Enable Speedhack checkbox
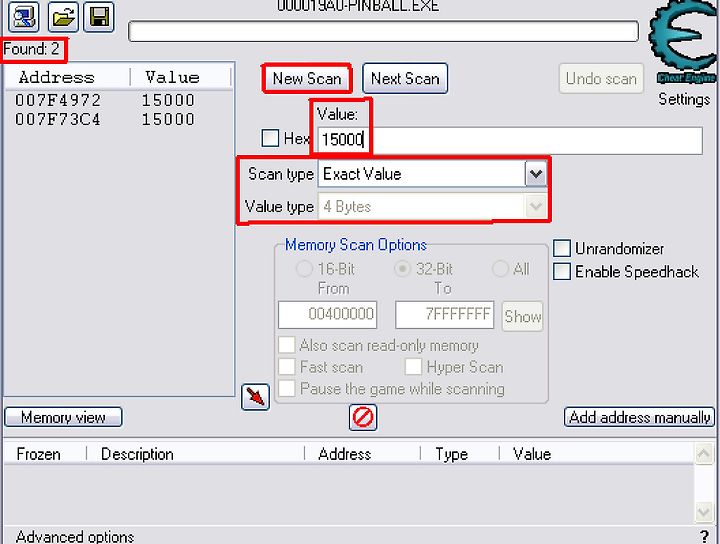Image resolution: width=720 pixels, height=544 pixels. coord(562,271)
